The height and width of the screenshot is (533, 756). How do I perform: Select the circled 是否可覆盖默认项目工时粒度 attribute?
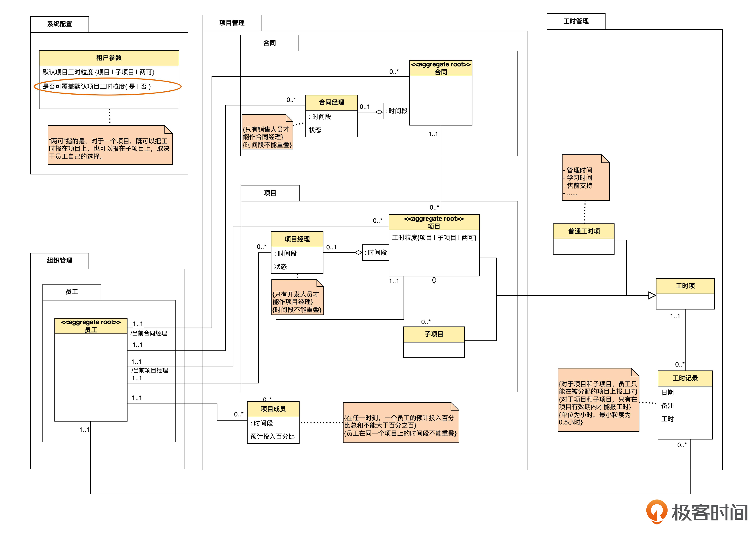click(x=97, y=87)
